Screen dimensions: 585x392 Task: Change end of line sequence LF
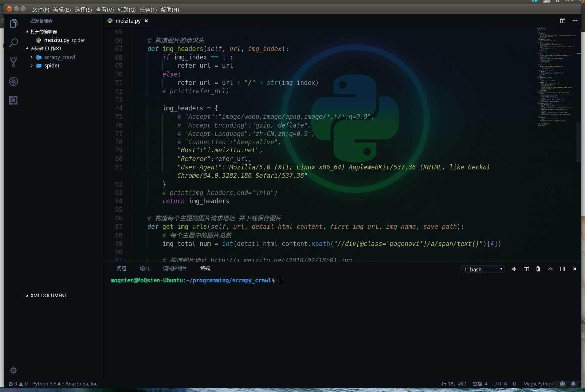pos(515,384)
